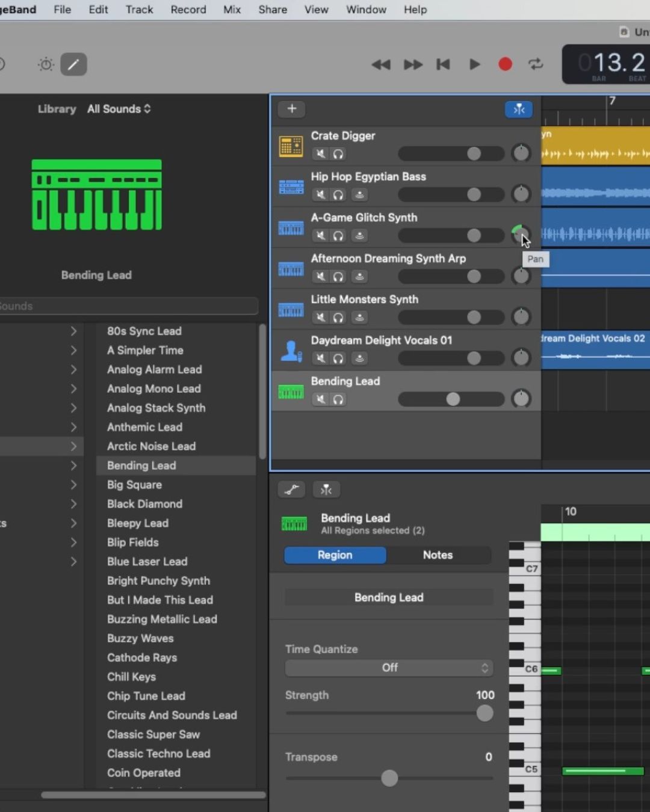Image resolution: width=650 pixels, height=812 pixels.
Task: Toggle the Catch Playhead button in track header
Action: click(x=519, y=109)
